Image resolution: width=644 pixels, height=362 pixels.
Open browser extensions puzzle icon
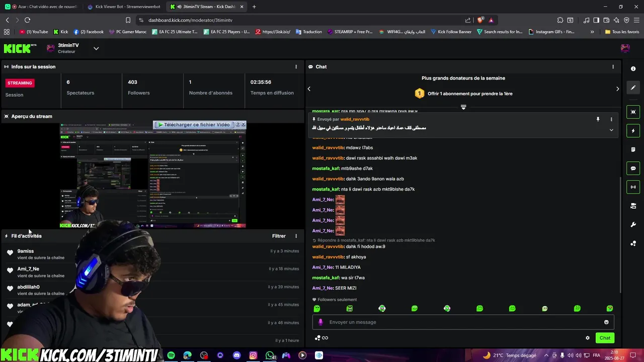click(x=560, y=20)
